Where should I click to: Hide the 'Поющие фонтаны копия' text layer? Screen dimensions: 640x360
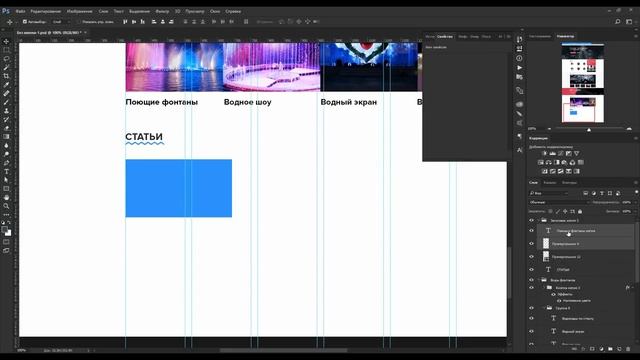531,231
